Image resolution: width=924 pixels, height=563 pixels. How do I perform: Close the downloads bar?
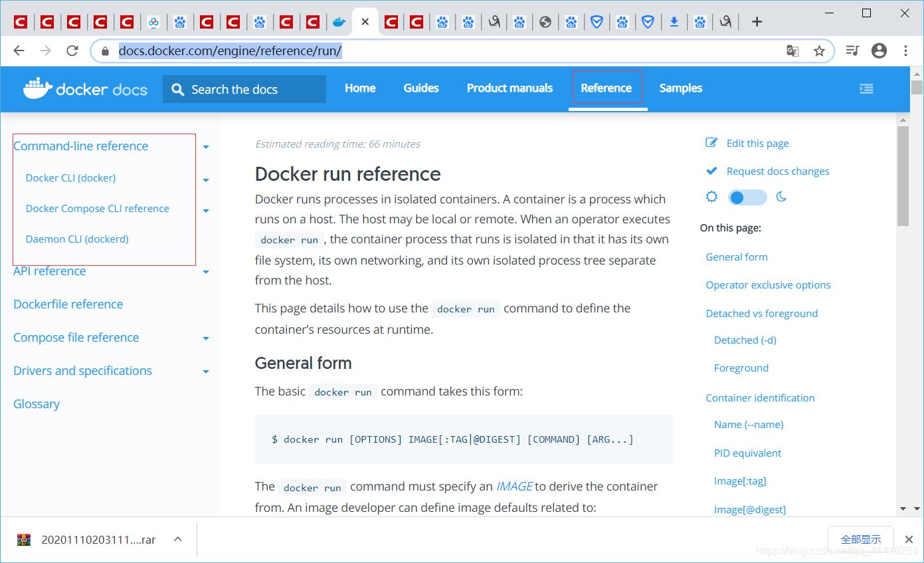(x=909, y=539)
